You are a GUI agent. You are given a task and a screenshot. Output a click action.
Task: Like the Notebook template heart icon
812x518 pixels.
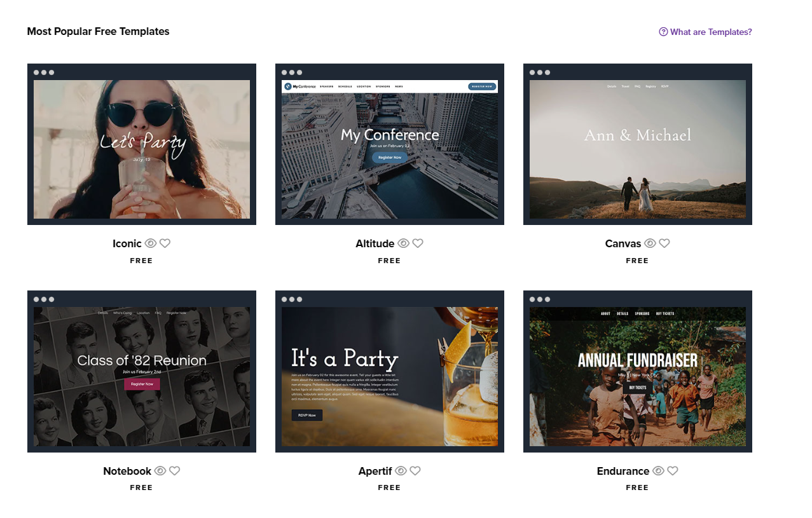pos(175,471)
